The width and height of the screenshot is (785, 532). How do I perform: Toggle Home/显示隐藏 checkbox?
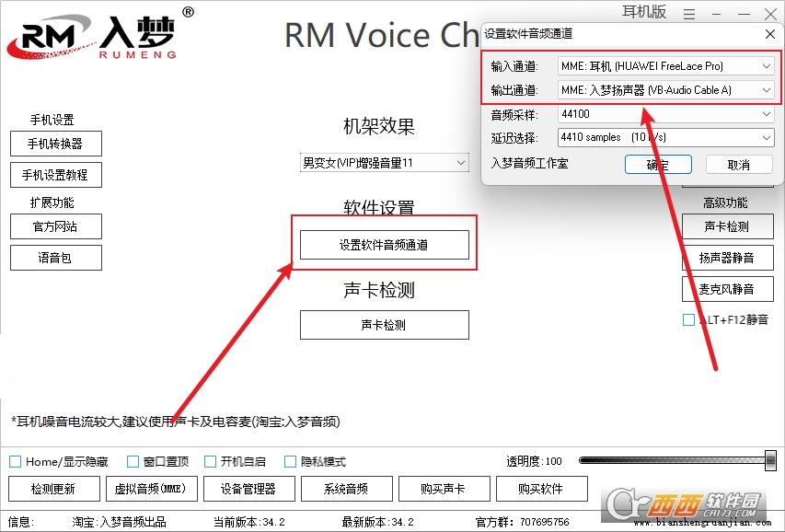16,461
